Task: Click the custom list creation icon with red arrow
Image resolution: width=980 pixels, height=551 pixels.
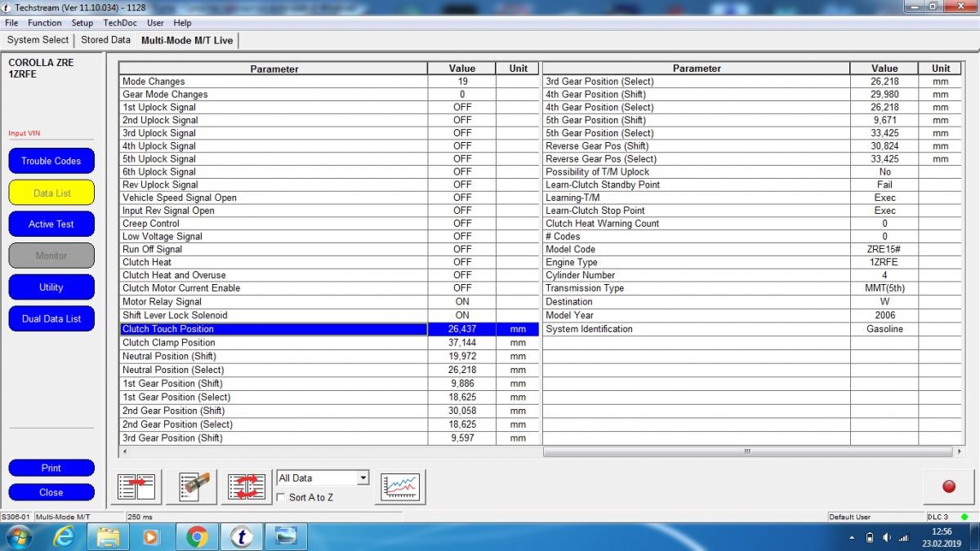Action: click(136, 487)
